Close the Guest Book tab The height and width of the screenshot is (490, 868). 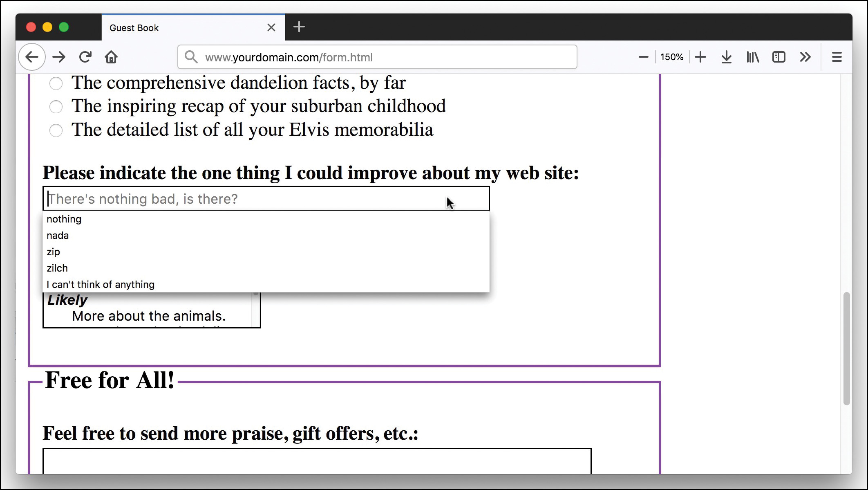(271, 27)
